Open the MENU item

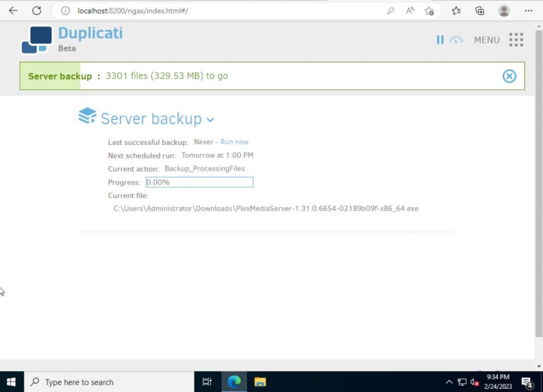[486, 40]
